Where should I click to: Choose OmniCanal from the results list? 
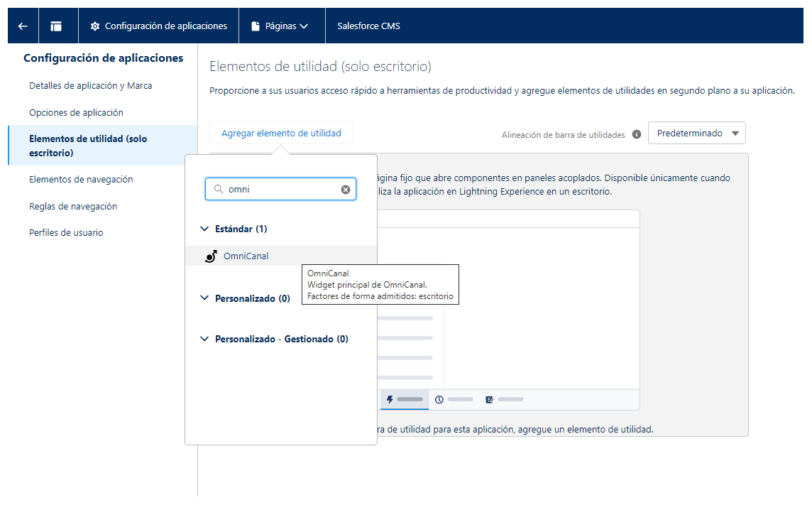(x=280, y=256)
